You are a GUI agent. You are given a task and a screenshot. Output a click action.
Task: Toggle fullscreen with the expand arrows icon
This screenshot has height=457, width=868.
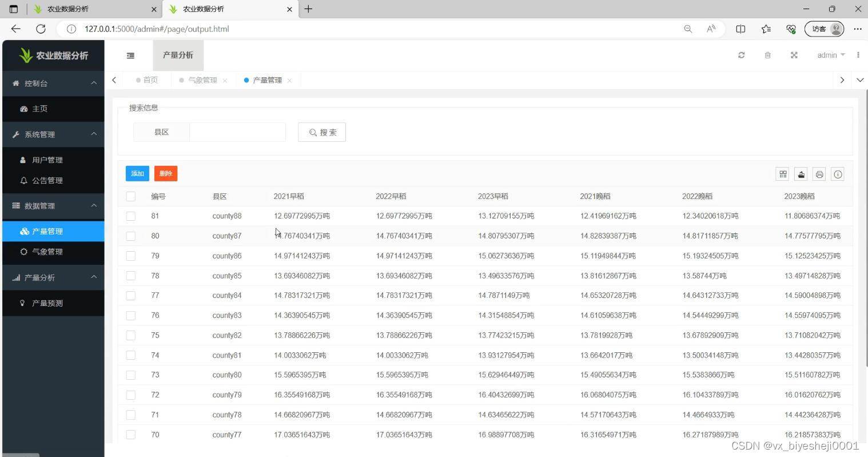pyautogui.click(x=794, y=55)
